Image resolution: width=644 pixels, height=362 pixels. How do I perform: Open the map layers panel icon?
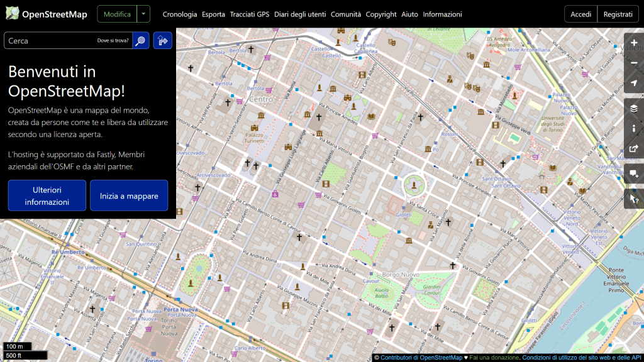click(633, 108)
